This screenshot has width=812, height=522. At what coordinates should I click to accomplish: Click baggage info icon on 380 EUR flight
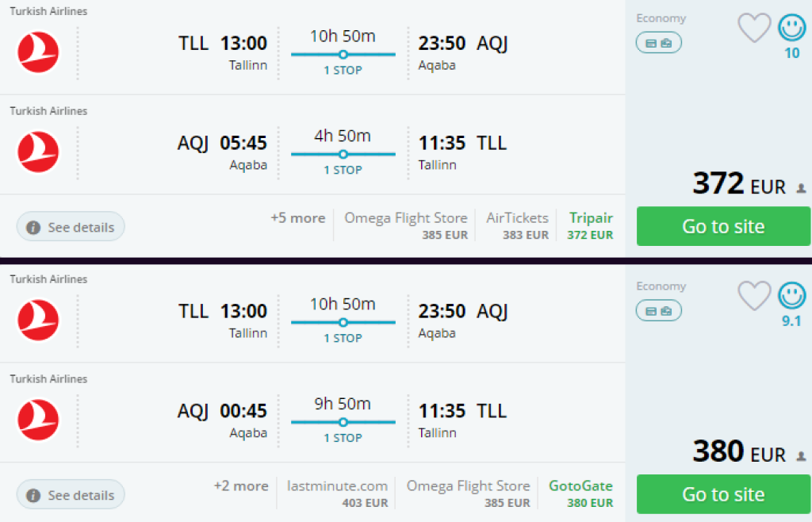[658, 311]
